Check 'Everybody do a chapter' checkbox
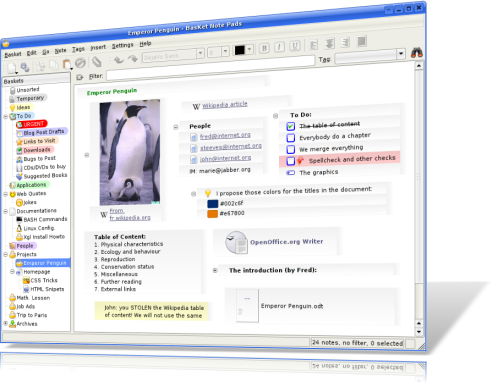Viewport: 491px width, 383px height. [291, 138]
